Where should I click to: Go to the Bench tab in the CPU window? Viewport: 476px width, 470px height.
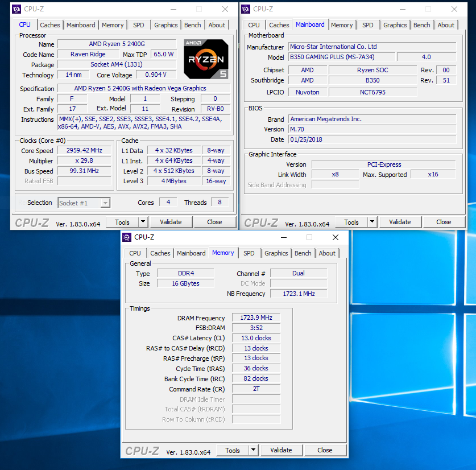(193, 25)
